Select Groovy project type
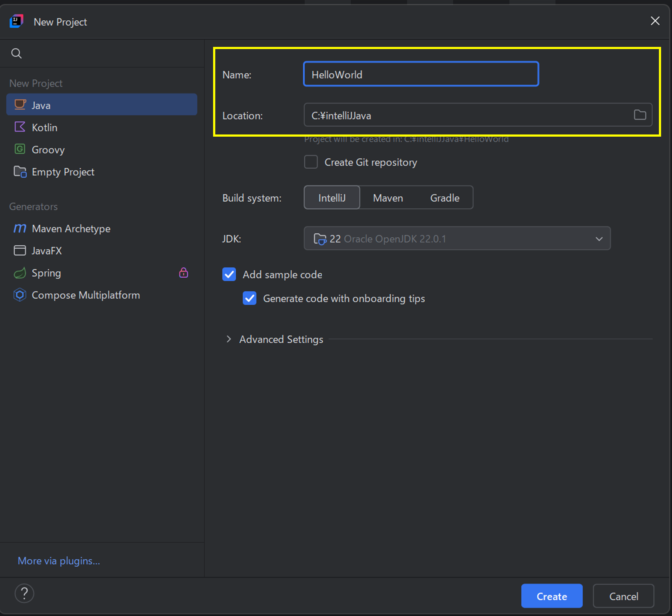Image resolution: width=672 pixels, height=616 pixels. tap(102, 149)
